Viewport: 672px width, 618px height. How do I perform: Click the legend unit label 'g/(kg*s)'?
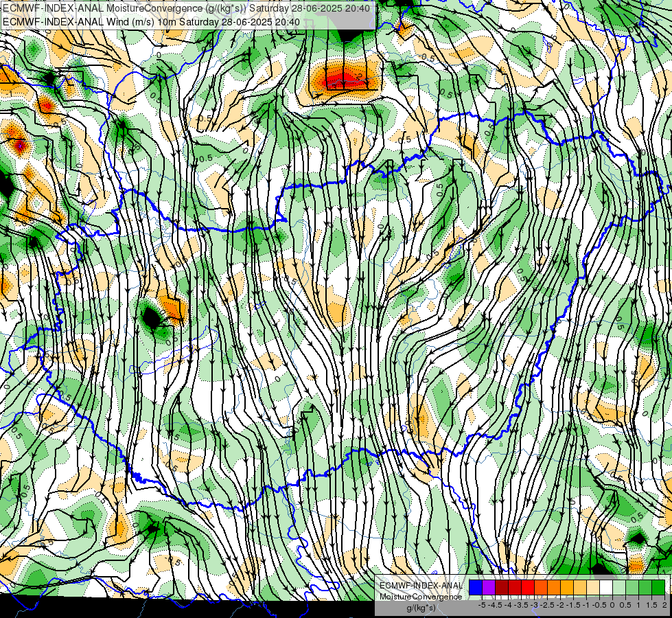[421, 608]
